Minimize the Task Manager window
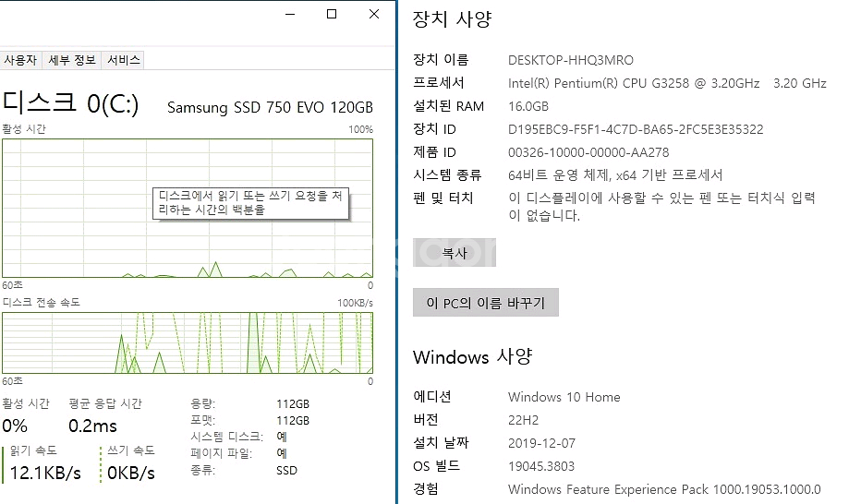 pyautogui.click(x=290, y=14)
